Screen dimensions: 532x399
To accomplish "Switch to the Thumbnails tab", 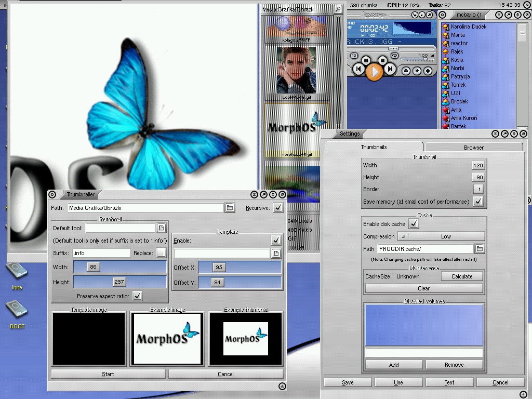I will [x=374, y=147].
